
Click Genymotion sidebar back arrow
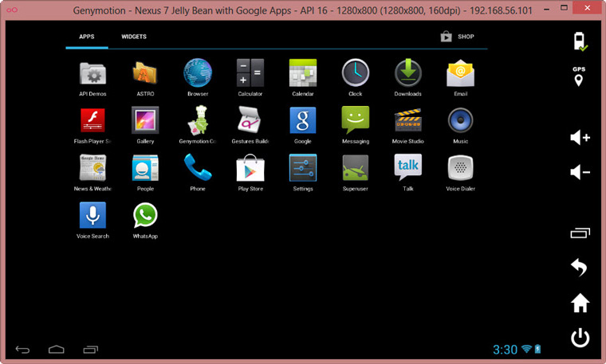[x=579, y=267]
